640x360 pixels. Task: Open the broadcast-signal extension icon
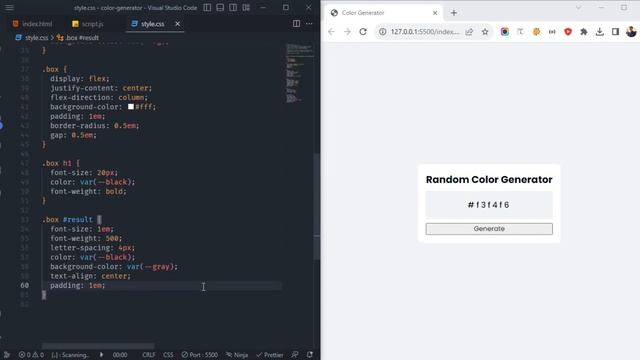coord(552,32)
